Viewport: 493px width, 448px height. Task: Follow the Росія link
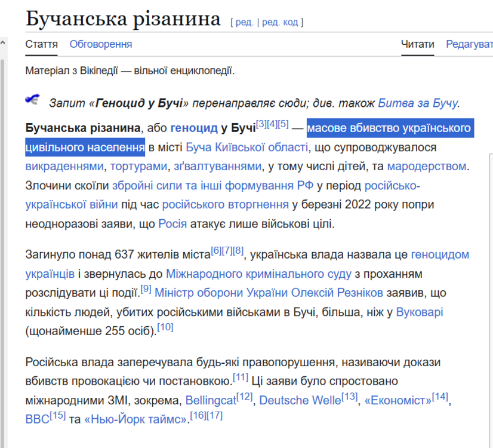point(172,223)
